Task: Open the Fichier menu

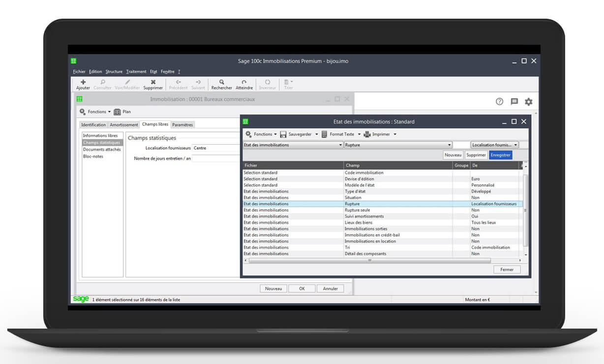Action: point(79,72)
